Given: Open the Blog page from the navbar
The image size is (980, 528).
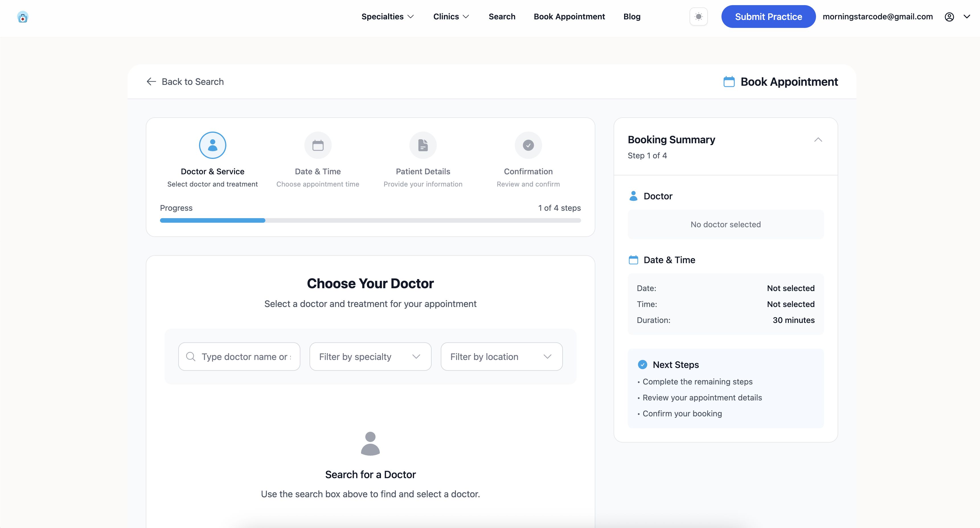Looking at the screenshot, I should click(x=632, y=17).
